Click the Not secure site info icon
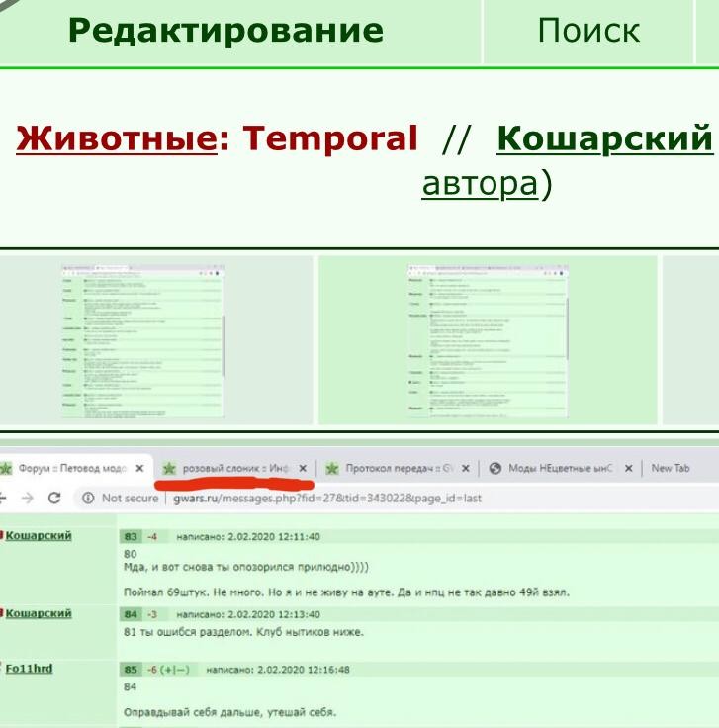This screenshot has height=728, width=719. tap(88, 498)
